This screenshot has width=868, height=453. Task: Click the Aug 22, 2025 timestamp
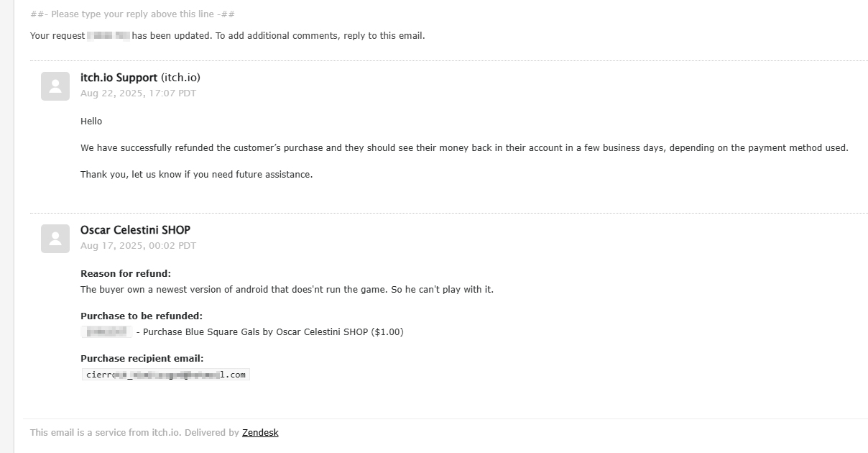138,93
